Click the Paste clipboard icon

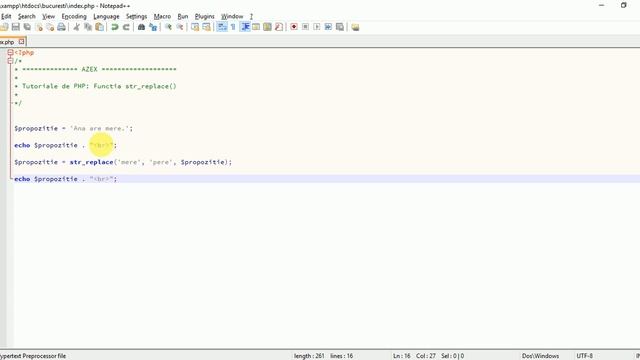(x=99, y=27)
